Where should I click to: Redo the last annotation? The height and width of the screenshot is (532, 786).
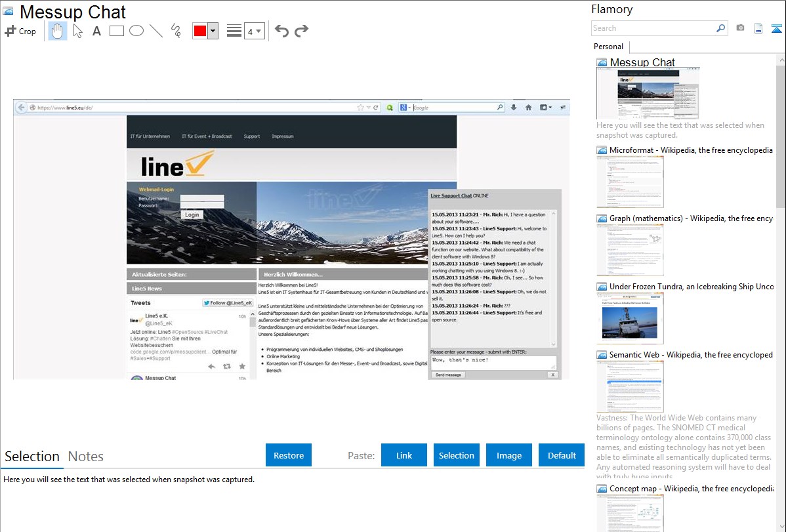(x=301, y=31)
